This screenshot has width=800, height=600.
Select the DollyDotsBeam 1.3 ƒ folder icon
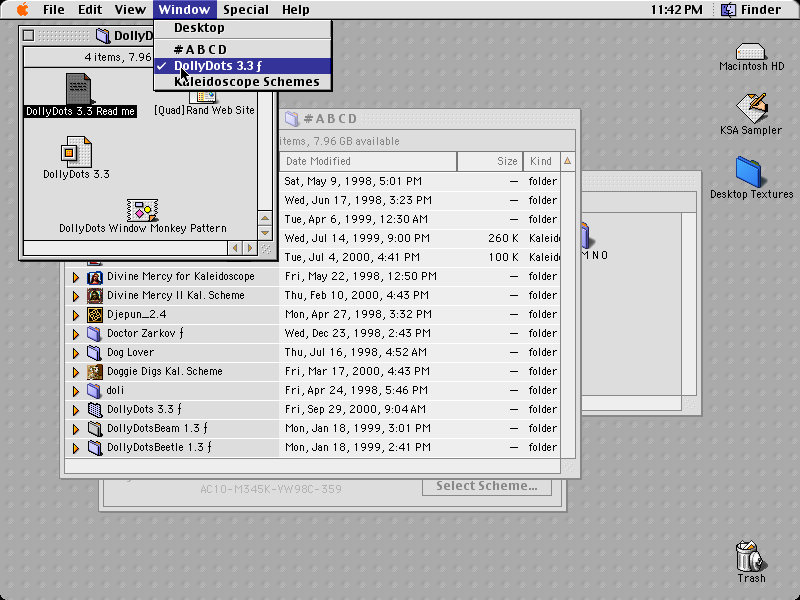(x=94, y=429)
